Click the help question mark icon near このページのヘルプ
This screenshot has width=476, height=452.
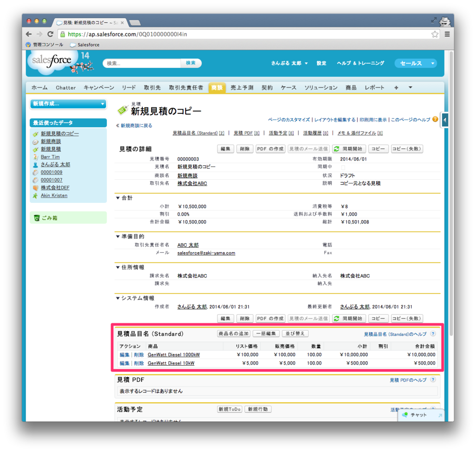point(435,119)
